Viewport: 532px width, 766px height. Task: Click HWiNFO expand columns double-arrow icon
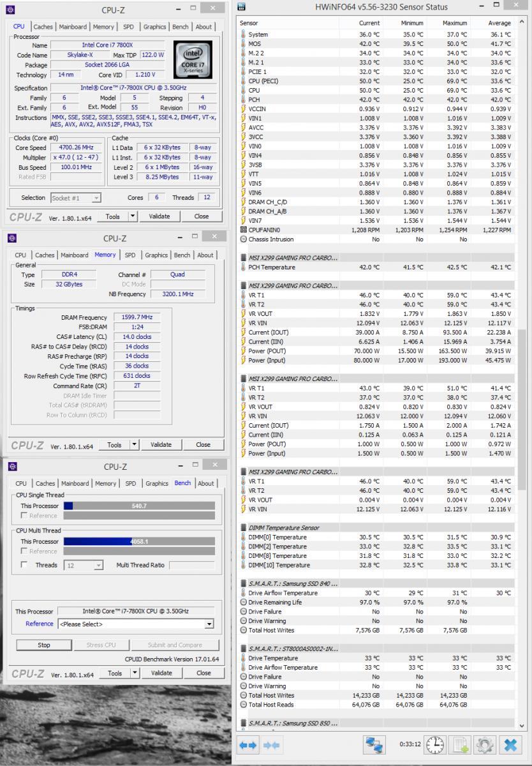pos(248,745)
